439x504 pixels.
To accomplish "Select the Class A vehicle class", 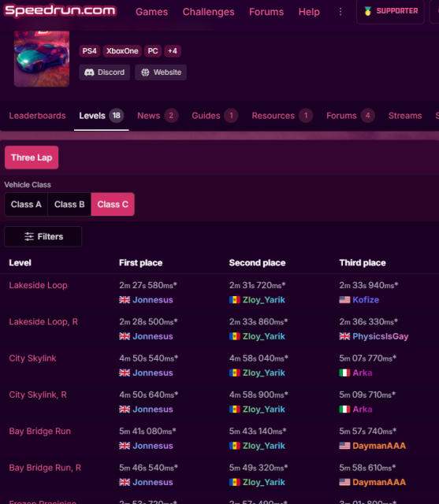I will [x=26, y=205].
